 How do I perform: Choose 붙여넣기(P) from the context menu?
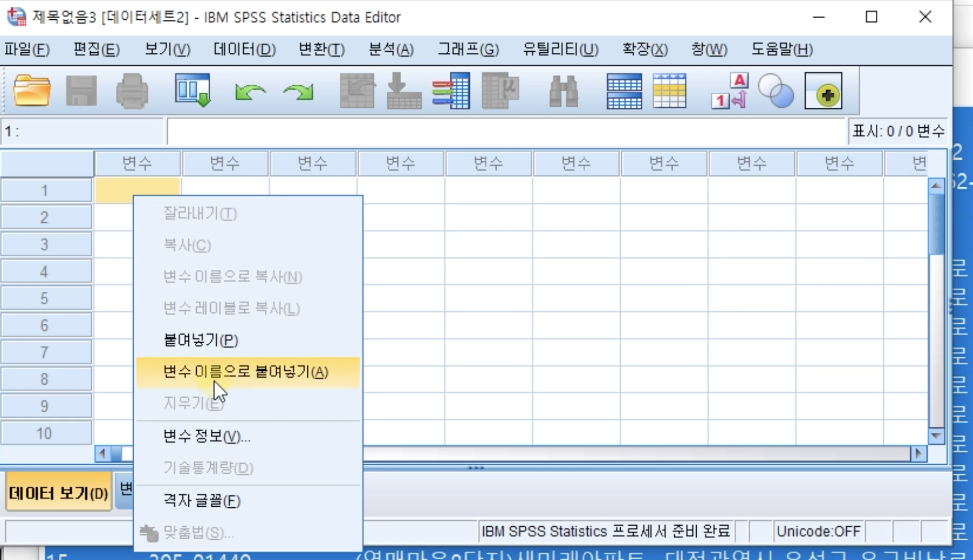[248, 340]
